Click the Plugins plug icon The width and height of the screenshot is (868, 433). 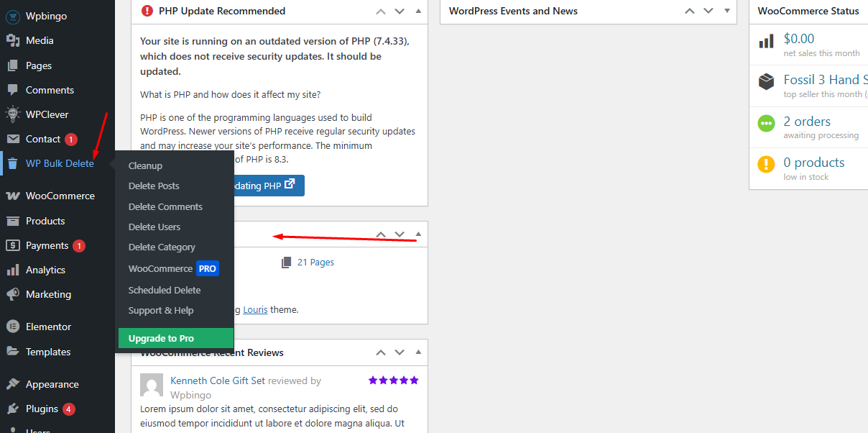[x=12, y=409]
